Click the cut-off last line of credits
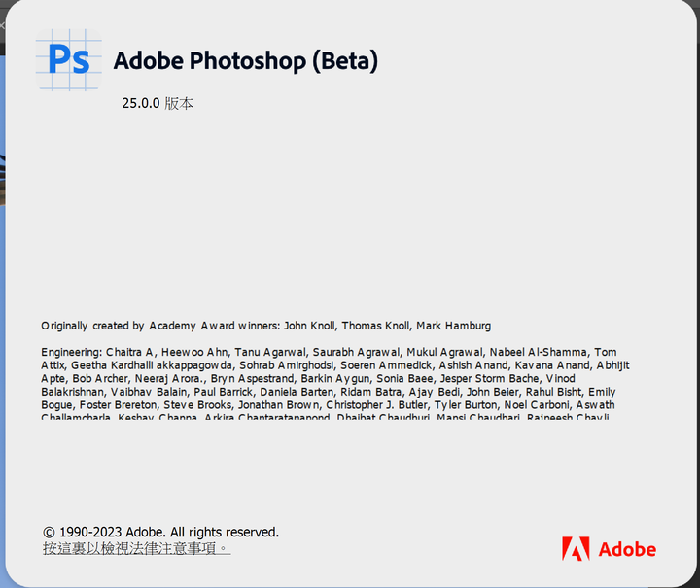 [x=325, y=417]
